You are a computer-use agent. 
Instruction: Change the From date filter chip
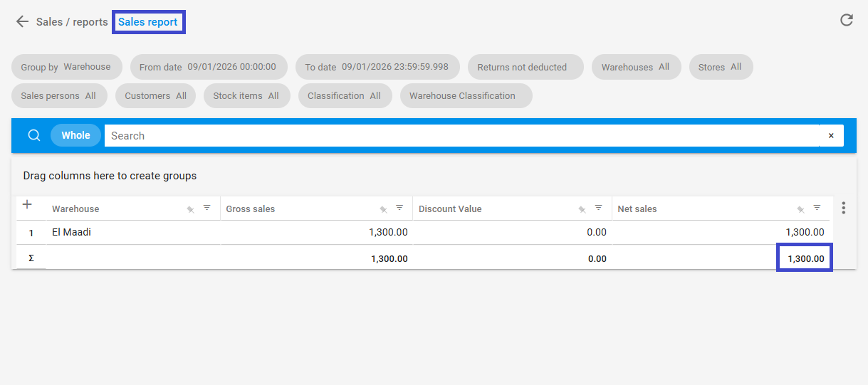tap(208, 67)
